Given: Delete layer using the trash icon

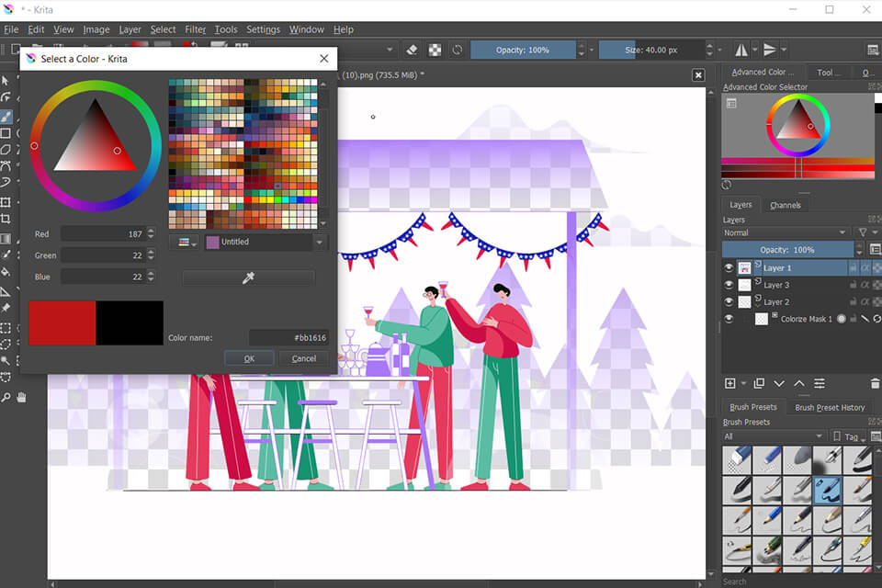Looking at the screenshot, I should [874, 383].
